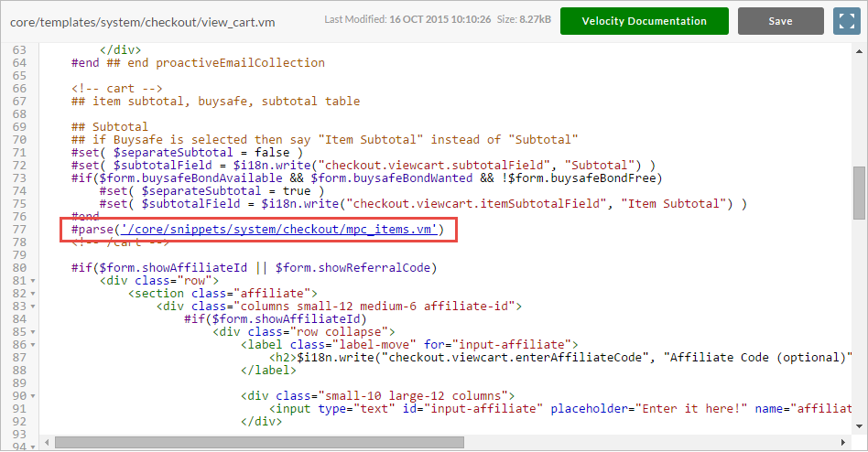Save the view_cart.vm file

780,21
